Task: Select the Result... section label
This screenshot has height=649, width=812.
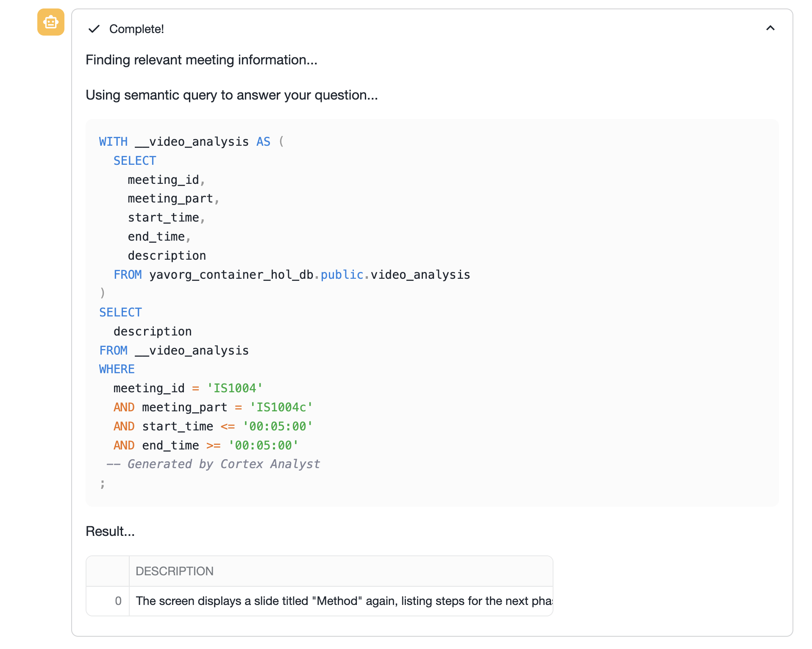Action: [110, 531]
